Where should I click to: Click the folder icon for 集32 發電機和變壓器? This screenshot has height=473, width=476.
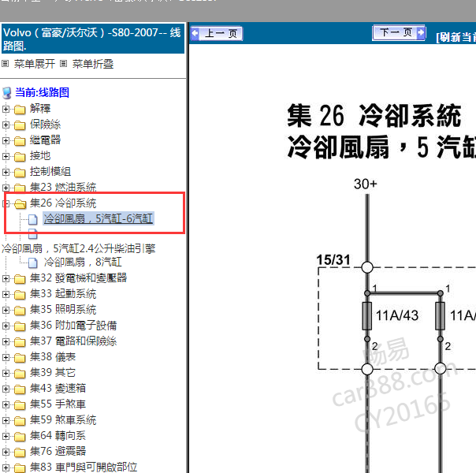click(20, 279)
